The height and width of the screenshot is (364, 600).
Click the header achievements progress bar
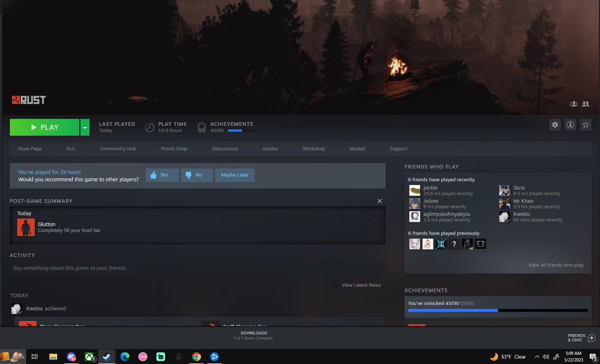pos(242,131)
